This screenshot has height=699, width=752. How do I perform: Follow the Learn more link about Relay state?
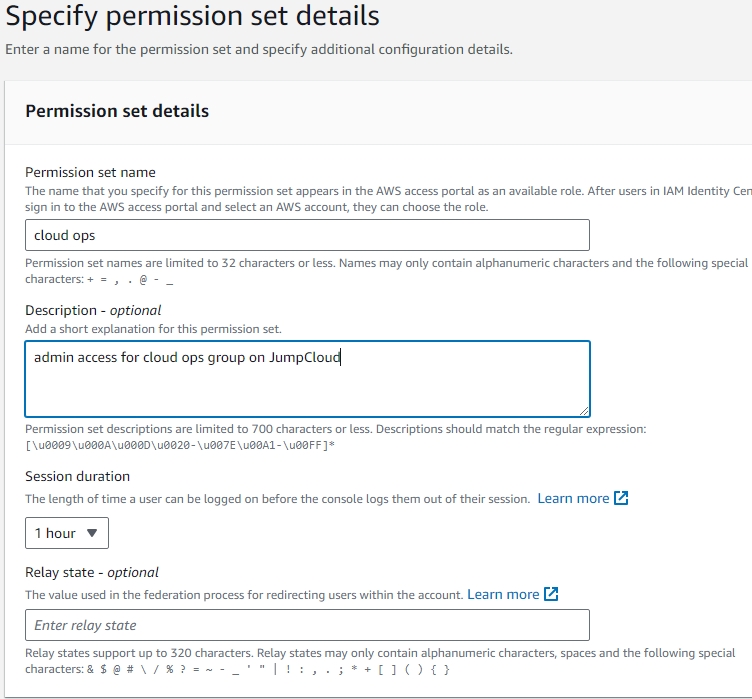503,594
